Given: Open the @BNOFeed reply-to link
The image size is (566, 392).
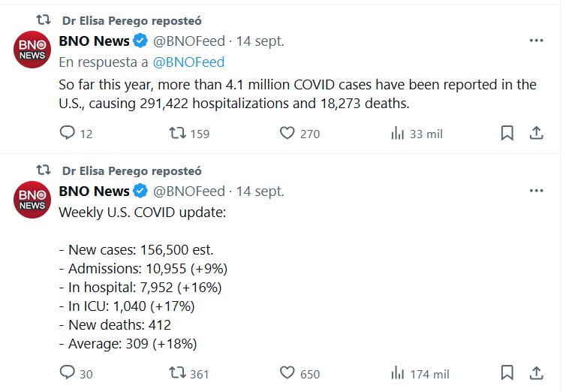Looking at the screenshot, I should pyautogui.click(x=188, y=62).
